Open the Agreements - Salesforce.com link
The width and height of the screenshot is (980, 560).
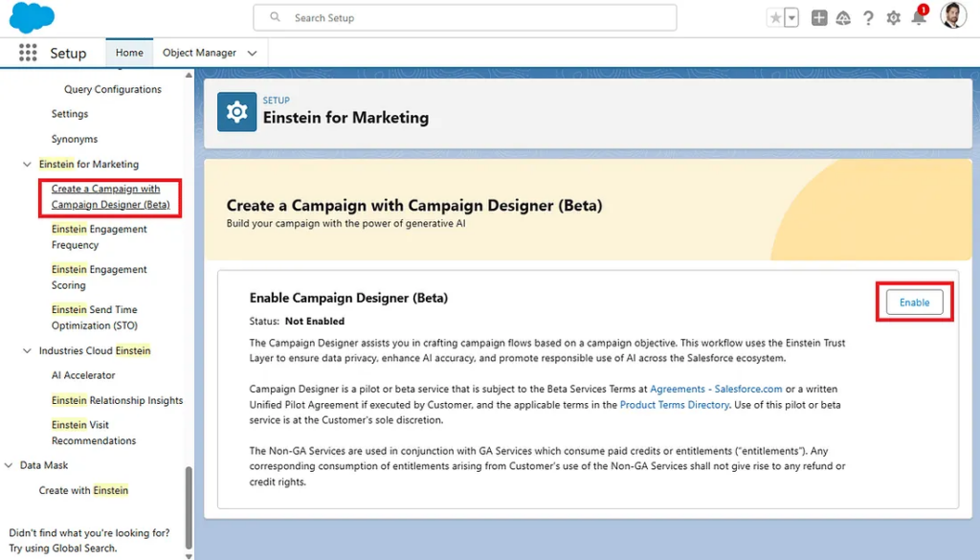pos(716,389)
